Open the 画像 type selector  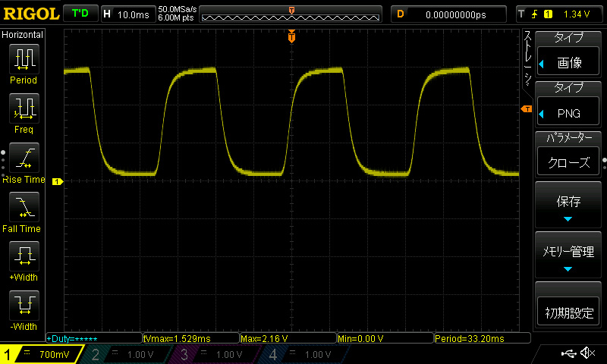(x=568, y=64)
